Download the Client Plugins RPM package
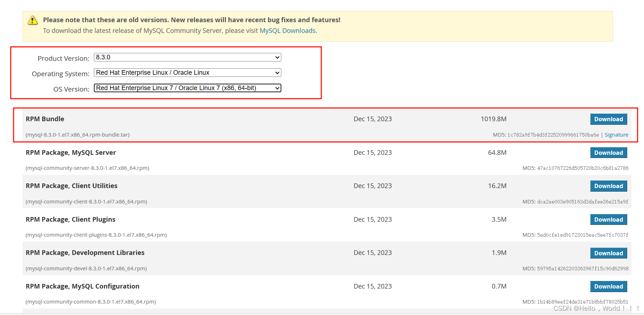The height and width of the screenshot is (315, 644). point(609,220)
